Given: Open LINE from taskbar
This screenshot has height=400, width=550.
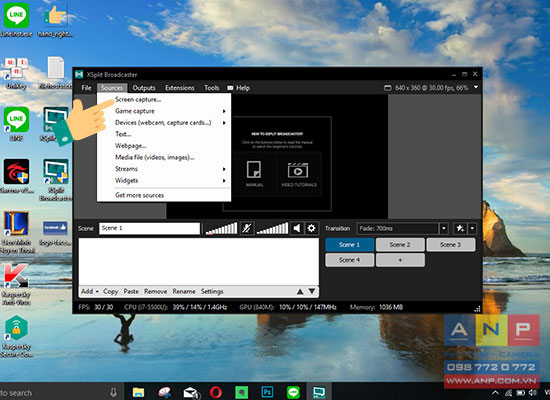Looking at the screenshot, I should 293,392.
